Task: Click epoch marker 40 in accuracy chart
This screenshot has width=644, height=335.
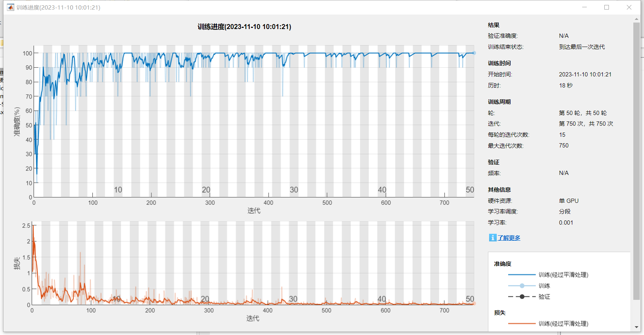Action: (382, 190)
